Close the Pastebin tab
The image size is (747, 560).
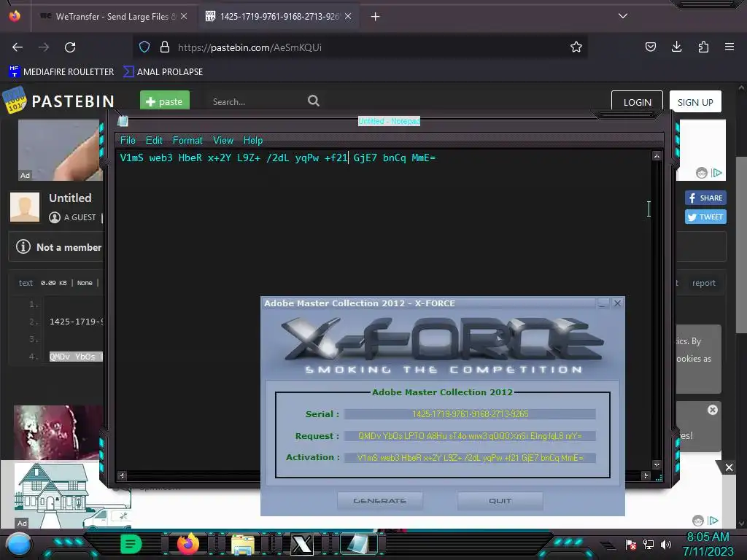[x=348, y=16]
